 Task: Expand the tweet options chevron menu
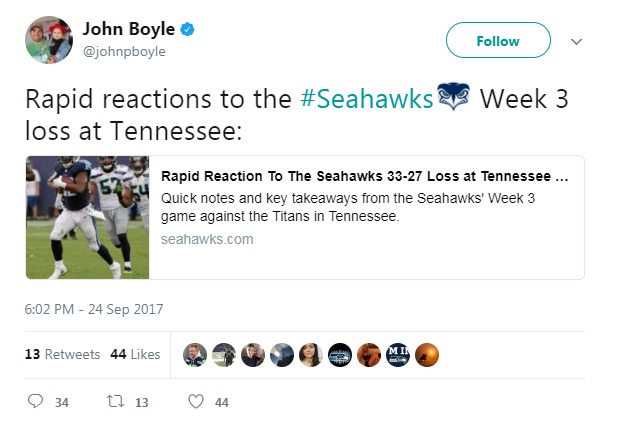pos(575,42)
